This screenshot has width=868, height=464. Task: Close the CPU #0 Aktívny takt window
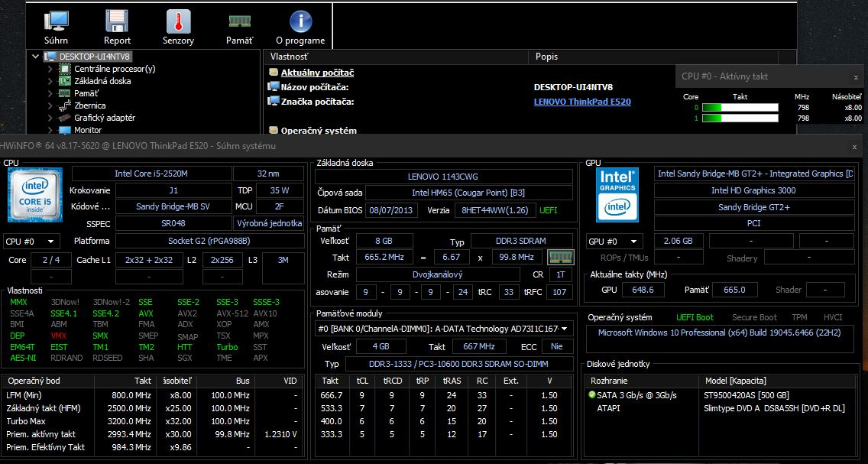[x=856, y=77]
